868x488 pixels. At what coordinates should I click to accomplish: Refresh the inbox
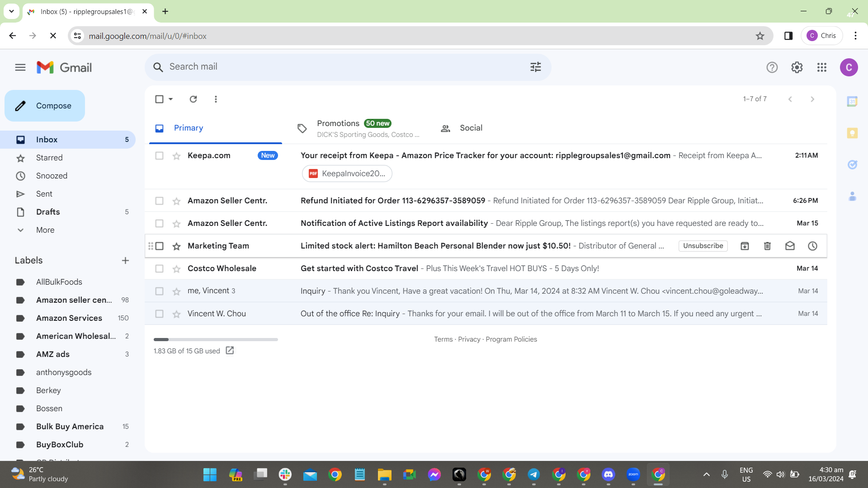tap(193, 99)
